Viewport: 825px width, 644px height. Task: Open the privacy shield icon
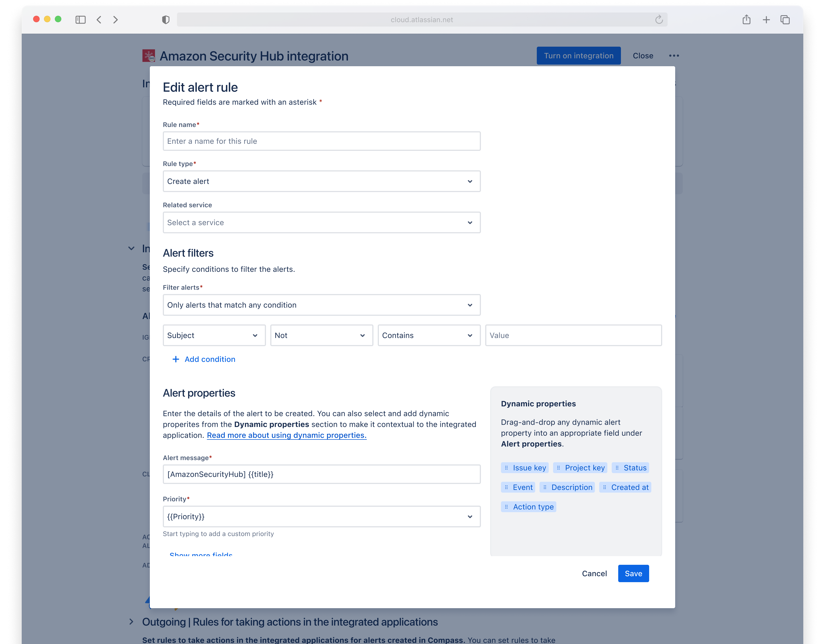166,20
